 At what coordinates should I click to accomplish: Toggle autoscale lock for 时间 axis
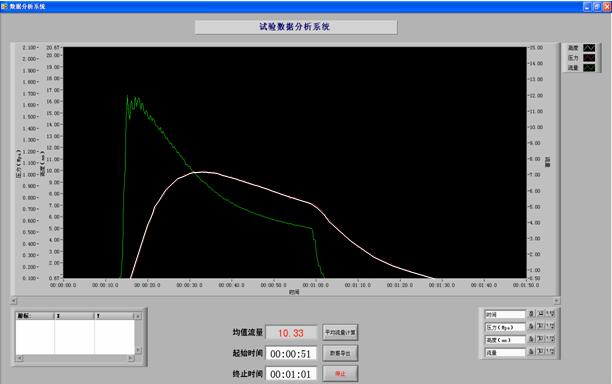click(x=531, y=314)
